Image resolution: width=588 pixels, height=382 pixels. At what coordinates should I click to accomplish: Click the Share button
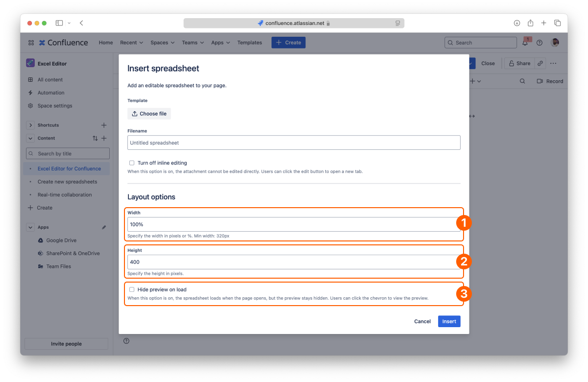click(519, 63)
